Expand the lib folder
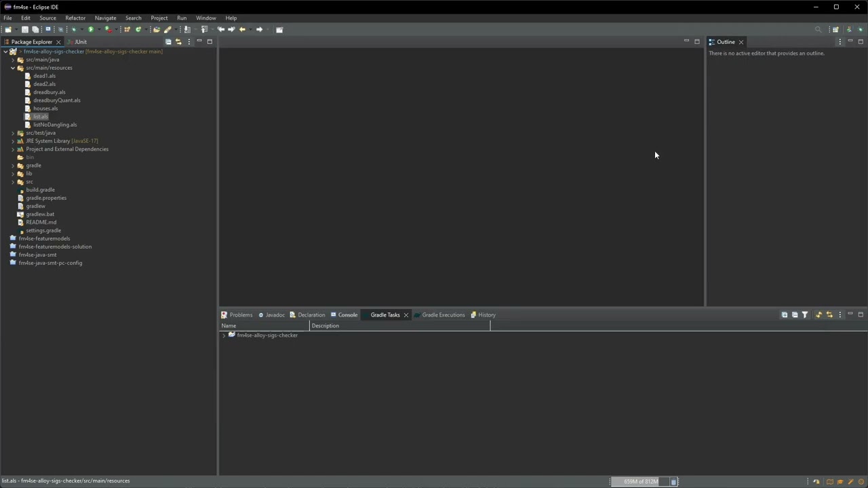Image resolution: width=868 pixels, height=488 pixels. tap(13, 174)
